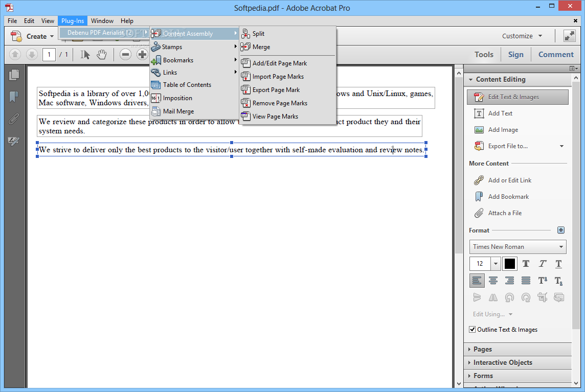This screenshot has height=392, width=585.
Task: Choose View Page Marks menu item
Action: [x=287, y=117]
